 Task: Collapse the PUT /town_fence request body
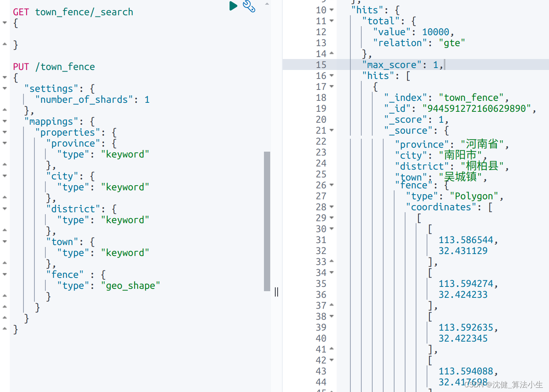(x=5, y=78)
